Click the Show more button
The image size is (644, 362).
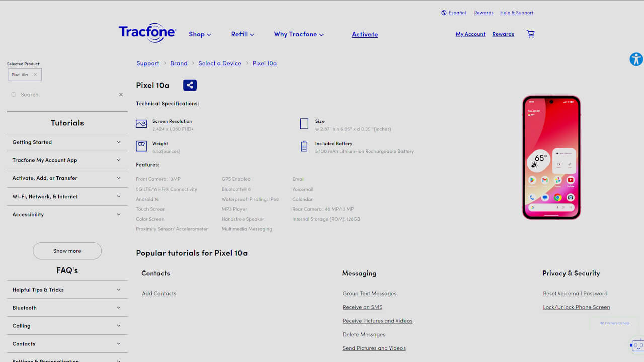[x=67, y=251]
